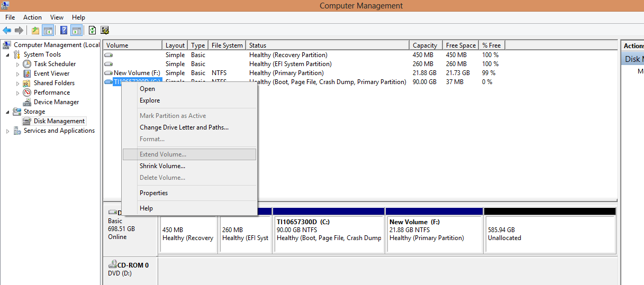The width and height of the screenshot is (644, 285).
Task: Select Explore in the context menu
Action: click(189, 100)
